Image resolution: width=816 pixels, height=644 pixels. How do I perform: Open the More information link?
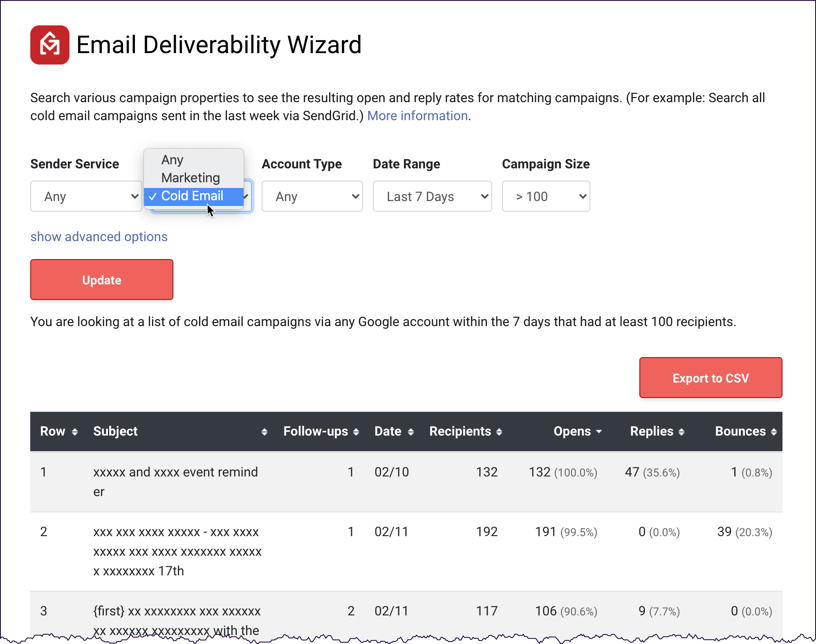point(417,116)
